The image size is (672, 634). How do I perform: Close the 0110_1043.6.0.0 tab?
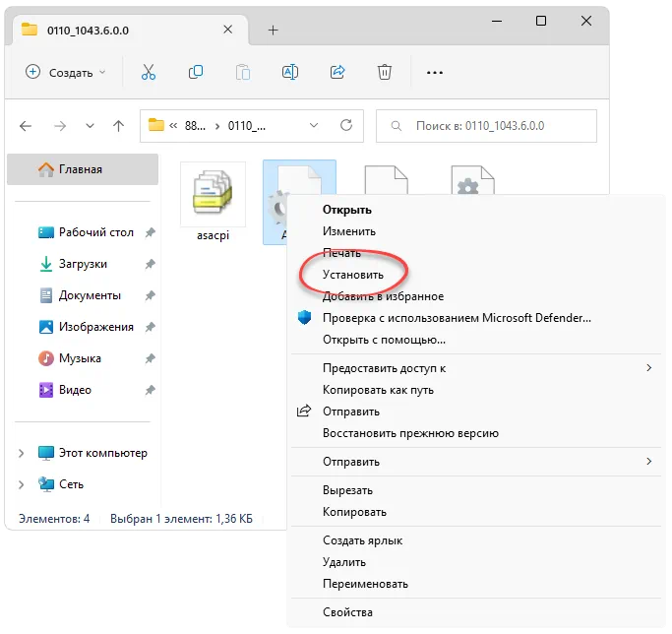228,30
